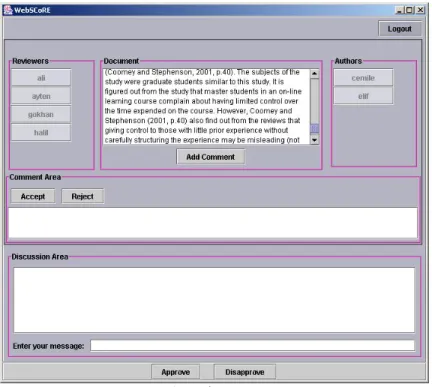Click the WebSCoRE title bar icon

coord(8,10)
